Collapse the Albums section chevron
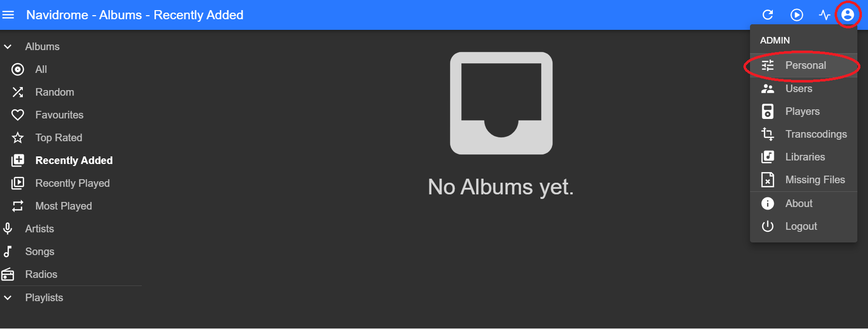This screenshot has height=329, width=868. coord(8,47)
